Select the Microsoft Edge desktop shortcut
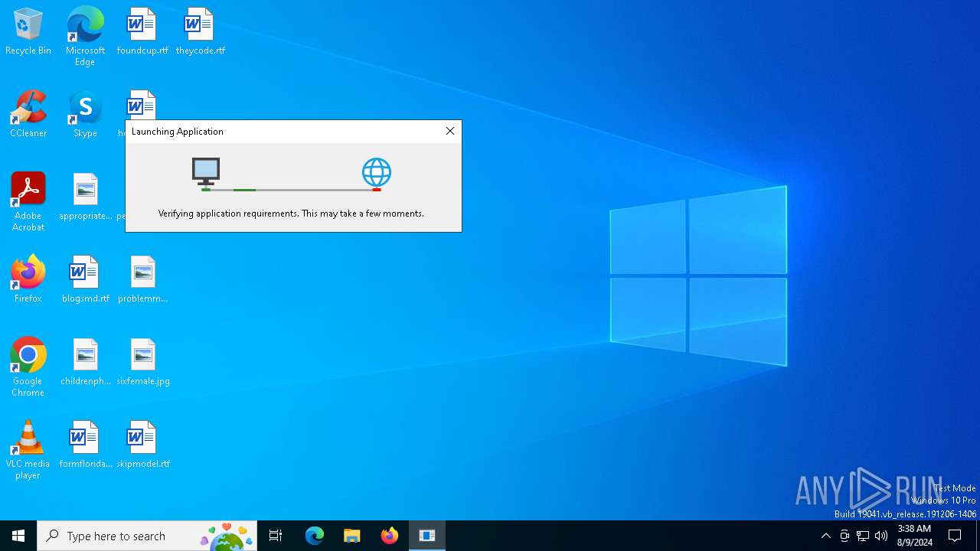The width and height of the screenshot is (980, 551). pyautogui.click(x=85, y=37)
